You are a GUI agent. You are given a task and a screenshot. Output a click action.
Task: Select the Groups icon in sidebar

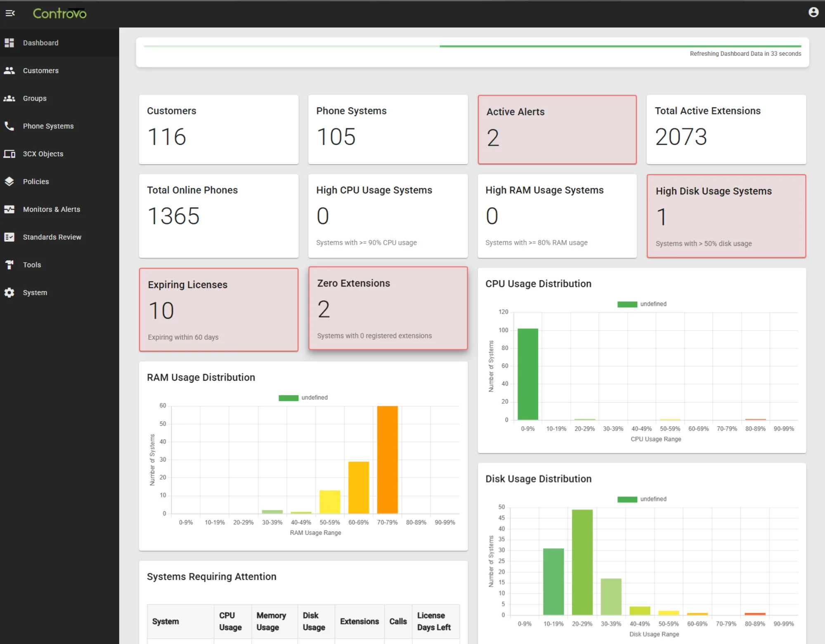pos(9,98)
